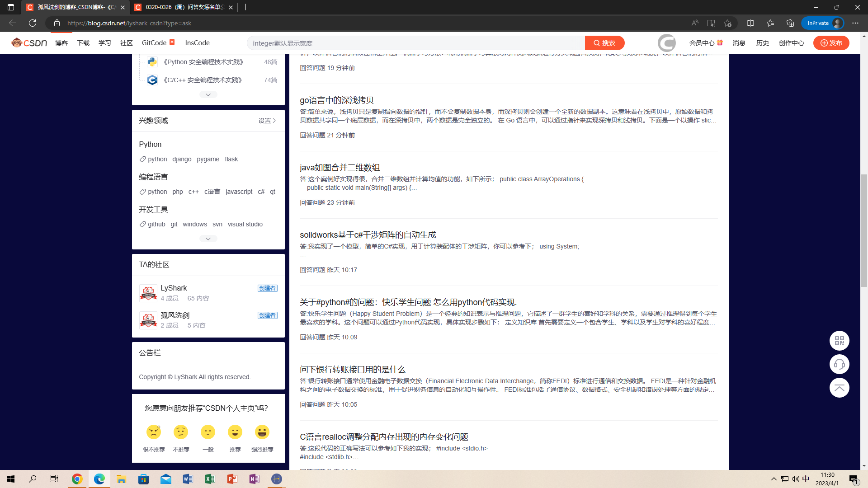Viewport: 868px width, 488px height.
Task: Select the 强烈推荐 laughing emoji
Action: (x=262, y=432)
